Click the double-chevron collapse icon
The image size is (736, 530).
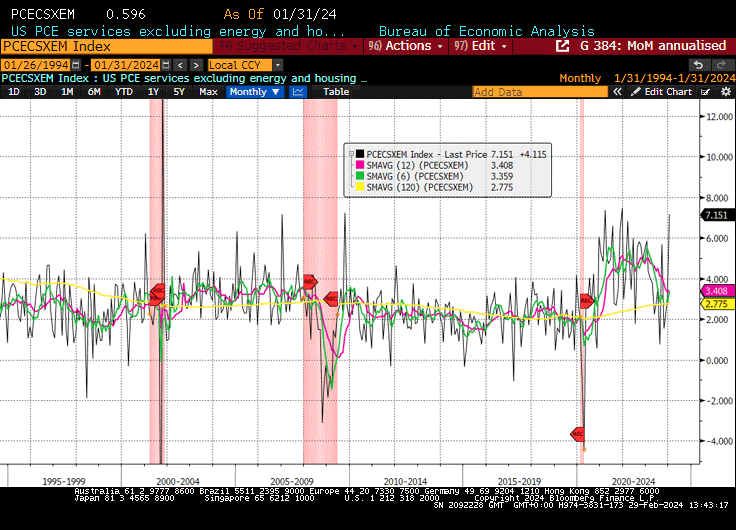click(617, 91)
